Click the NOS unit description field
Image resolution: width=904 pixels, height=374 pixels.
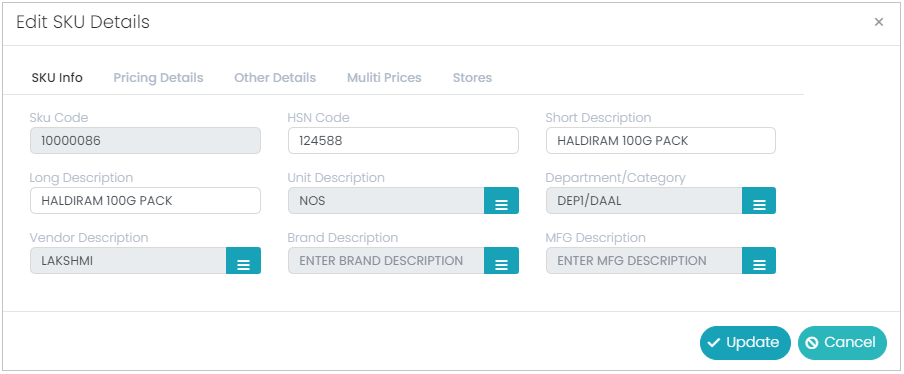point(386,201)
